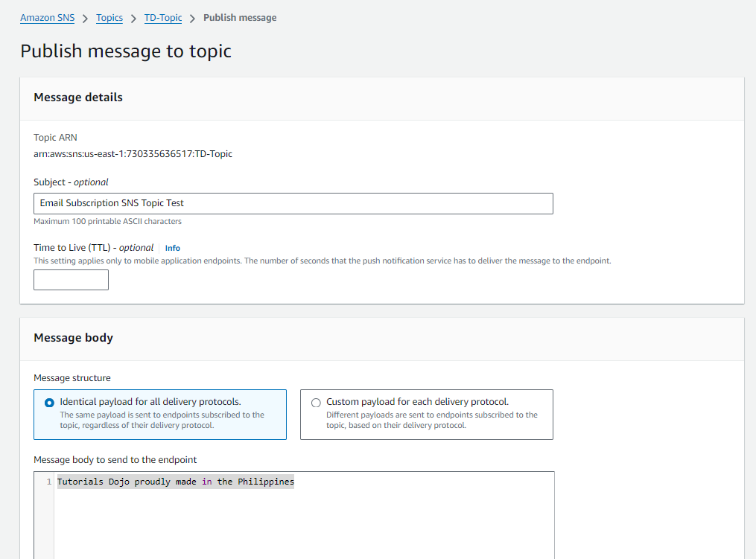Choose Custom payload for each delivery protocol
This screenshot has width=756, height=559.
(x=316, y=403)
